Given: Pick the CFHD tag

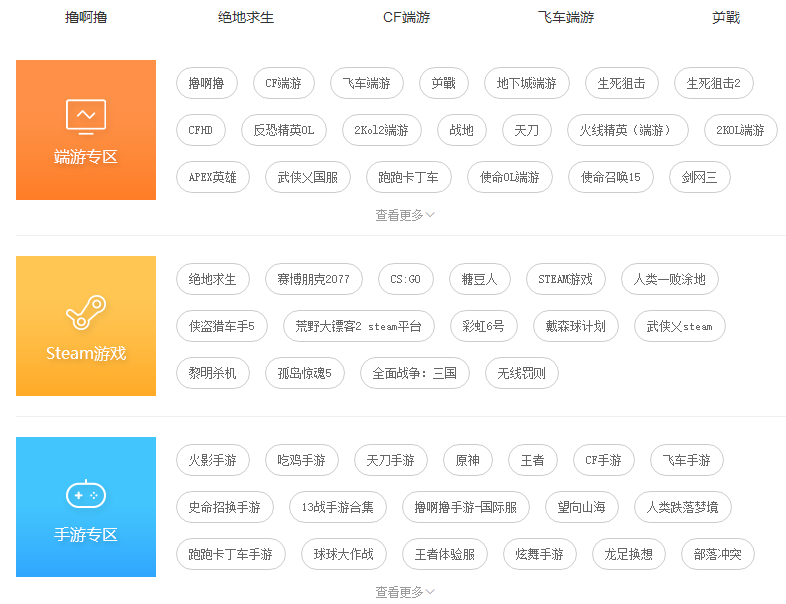Looking at the screenshot, I should [201, 130].
